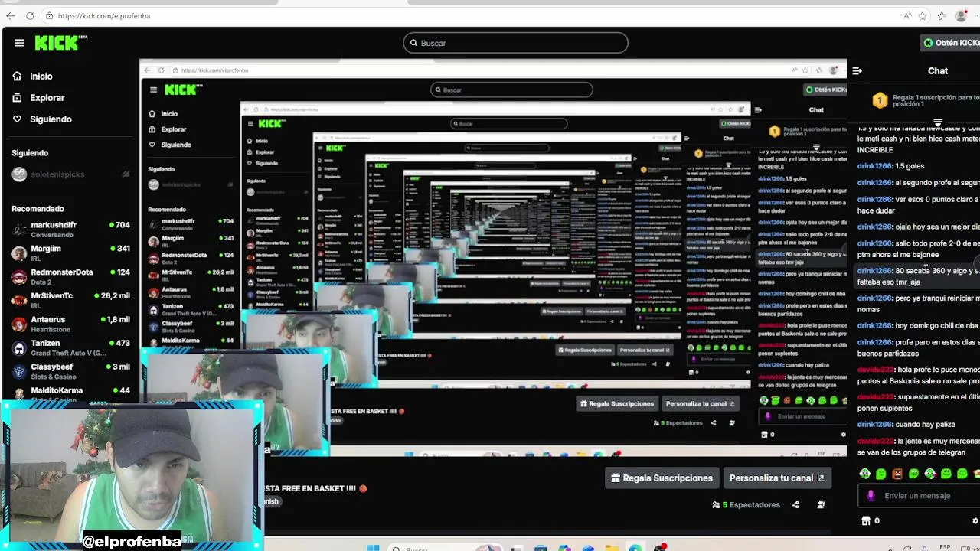Open the RedmonsterDota recommended channel

coord(70,277)
